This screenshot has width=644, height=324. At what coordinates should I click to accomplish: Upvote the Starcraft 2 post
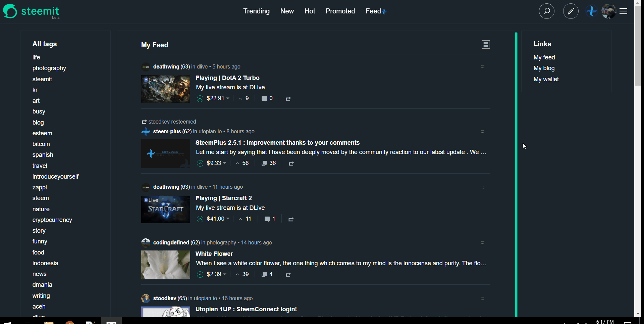point(200,219)
